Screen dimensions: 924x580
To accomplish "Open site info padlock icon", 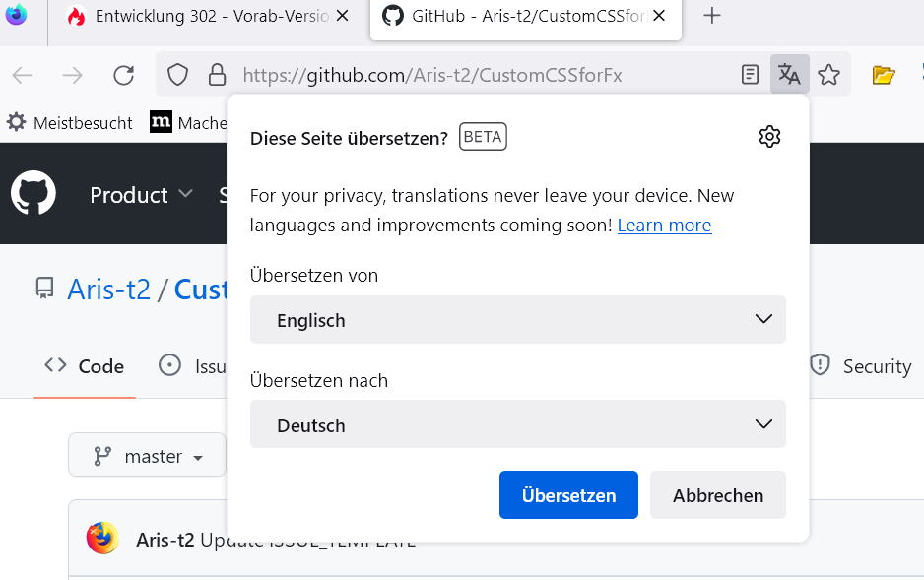I will tap(217, 75).
